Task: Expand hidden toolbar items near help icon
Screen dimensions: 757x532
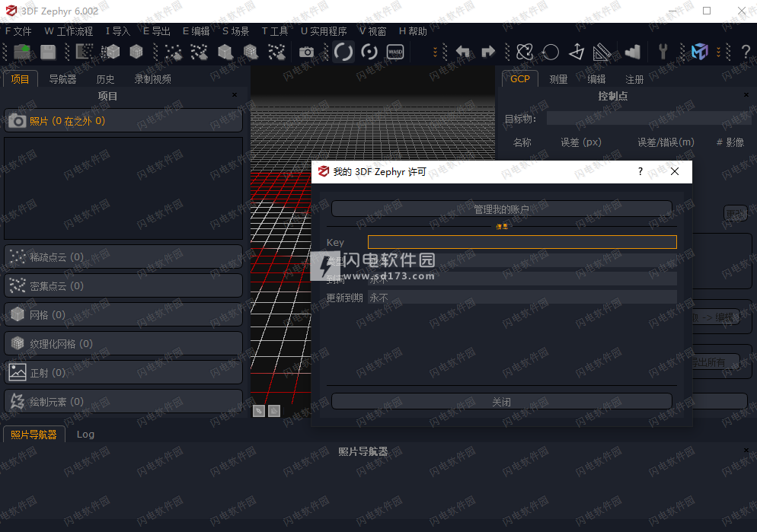Action: tap(718, 52)
